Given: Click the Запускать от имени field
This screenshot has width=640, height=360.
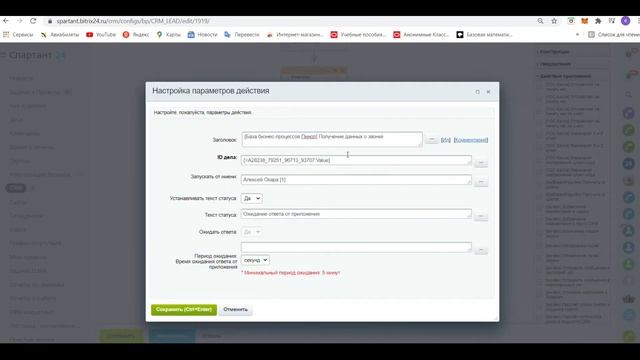Looking at the screenshot, I should (x=356, y=180).
